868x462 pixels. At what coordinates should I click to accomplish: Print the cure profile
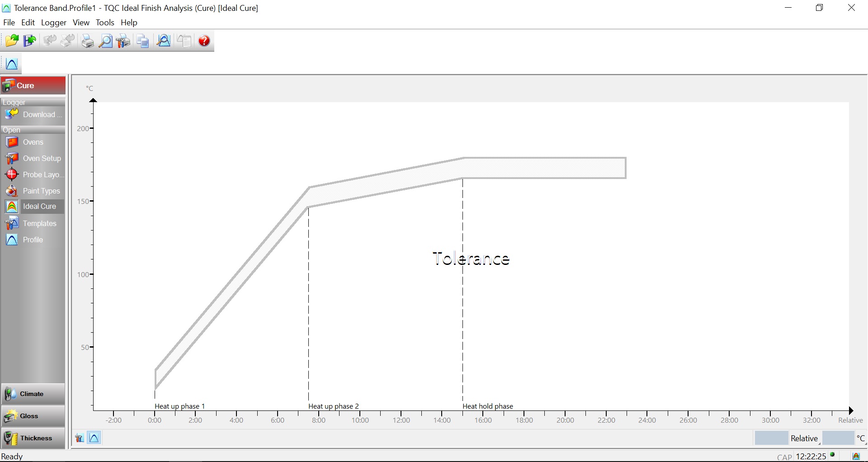[x=87, y=41]
